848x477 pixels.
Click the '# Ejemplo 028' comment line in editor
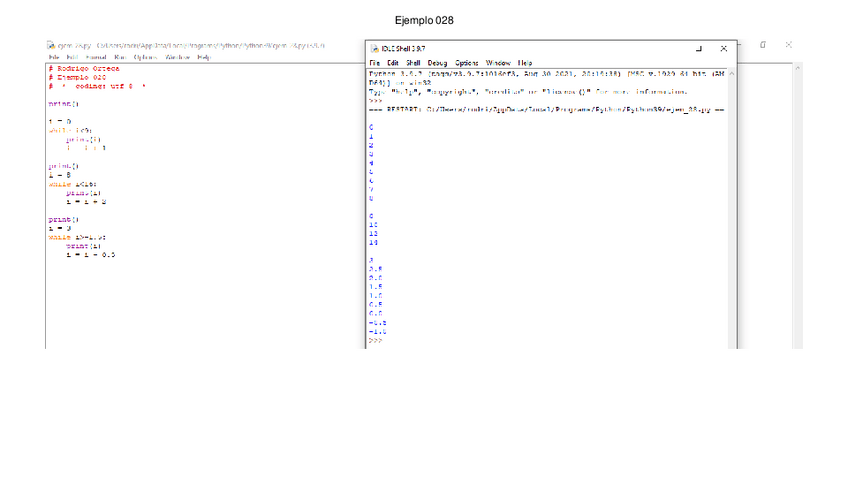pyautogui.click(x=77, y=77)
